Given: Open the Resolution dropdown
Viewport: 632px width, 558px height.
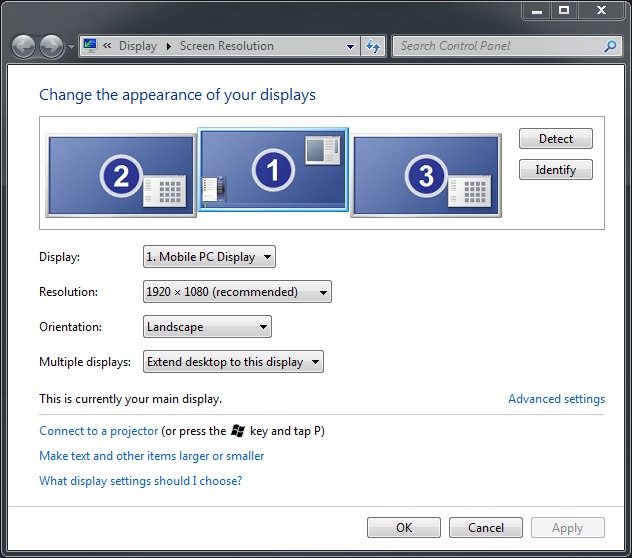Looking at the screenshot, I should tap(237, 292).
